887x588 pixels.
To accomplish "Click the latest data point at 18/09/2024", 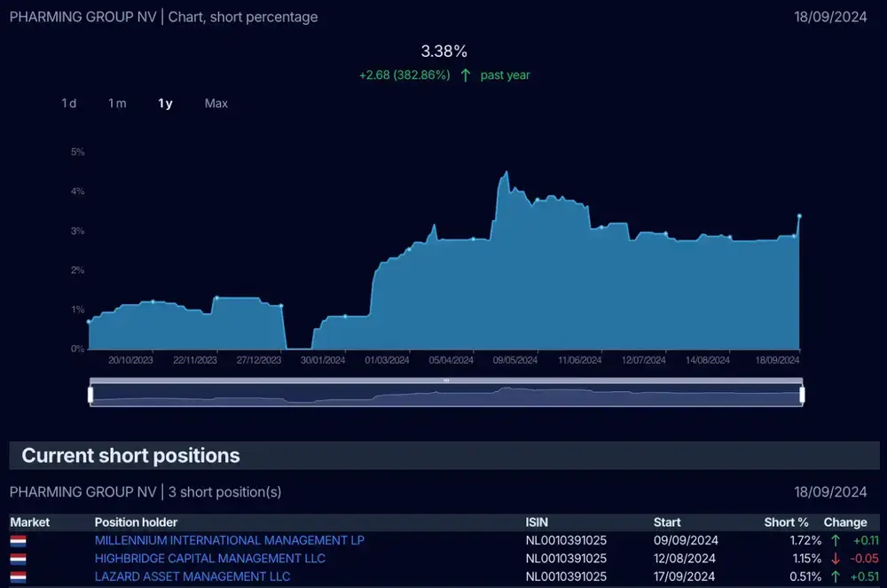I will tap(799, 216).
